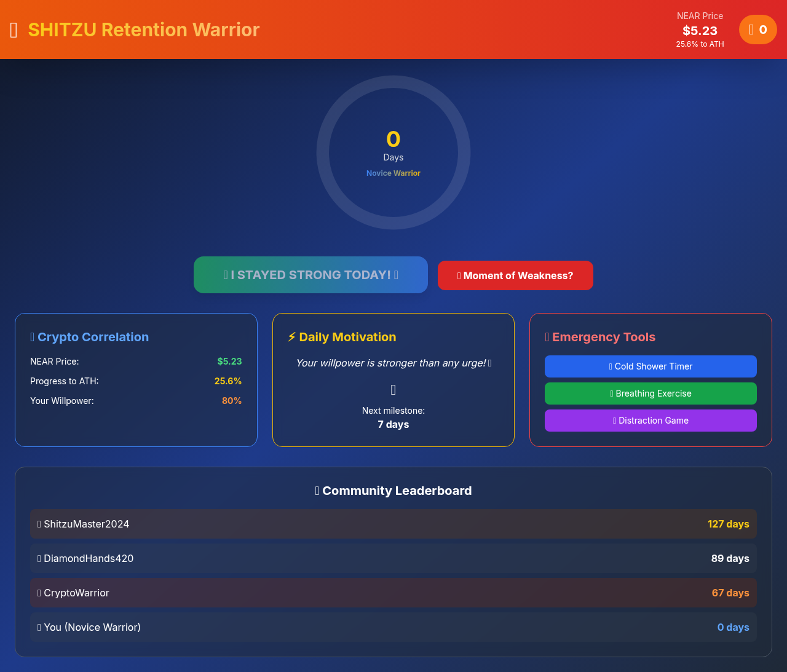This screenshot has height=672, width=787.
Task: Click the NEAR Price value in header
Action: (x=700, y=31)
